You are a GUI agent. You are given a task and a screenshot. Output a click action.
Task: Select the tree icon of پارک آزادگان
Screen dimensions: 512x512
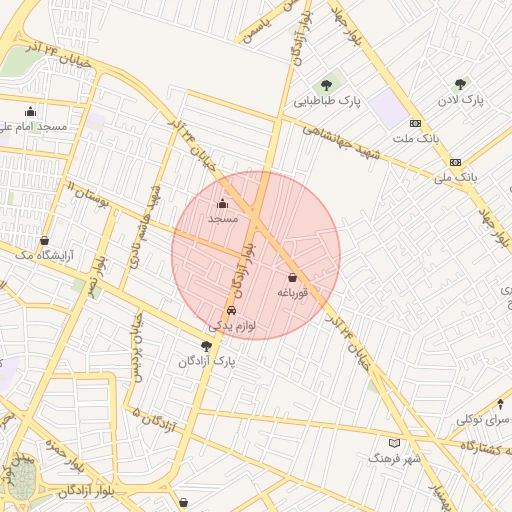[x=207, y=346]
